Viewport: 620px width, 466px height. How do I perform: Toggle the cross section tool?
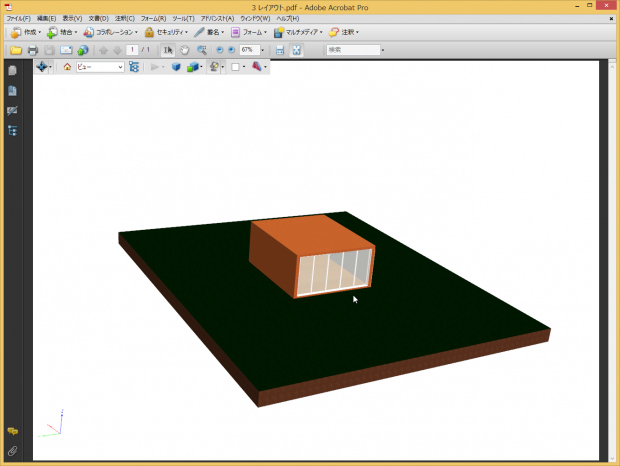(257, 67)
